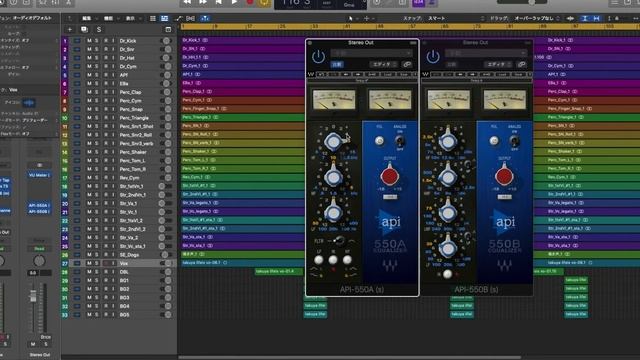
Task: Enable input monitoring on the Dr_Cym track
Action: [113, 67]
